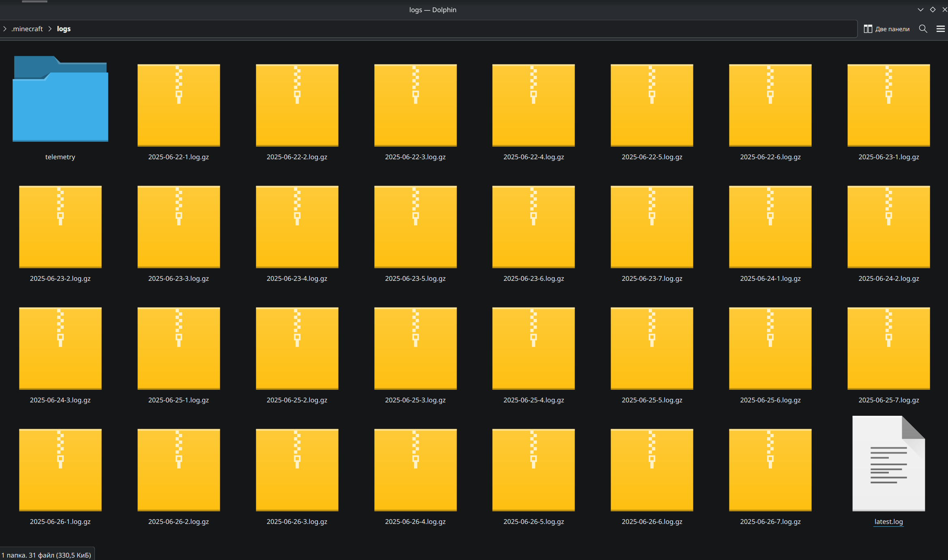Click the status bar file count text
This screenshot has width=948, height=560.
point(46,555)
